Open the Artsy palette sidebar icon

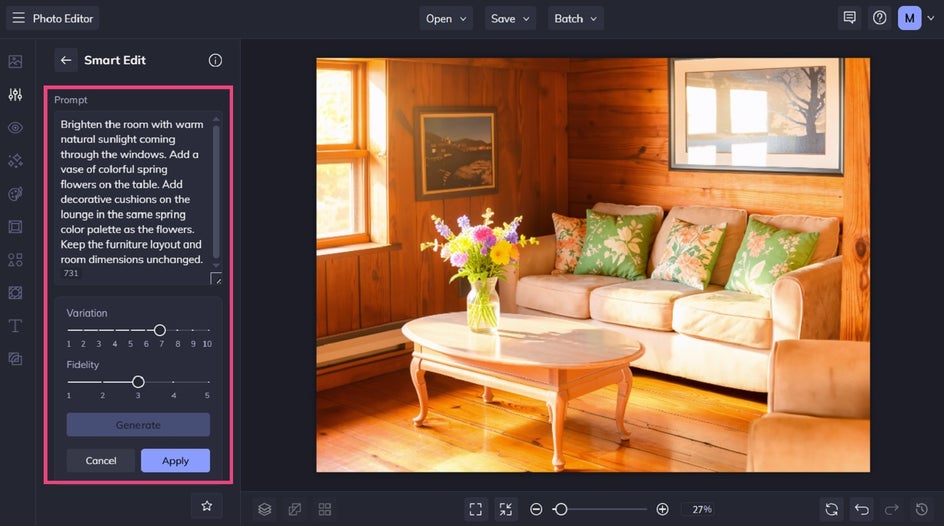click(x=16, y=194)
